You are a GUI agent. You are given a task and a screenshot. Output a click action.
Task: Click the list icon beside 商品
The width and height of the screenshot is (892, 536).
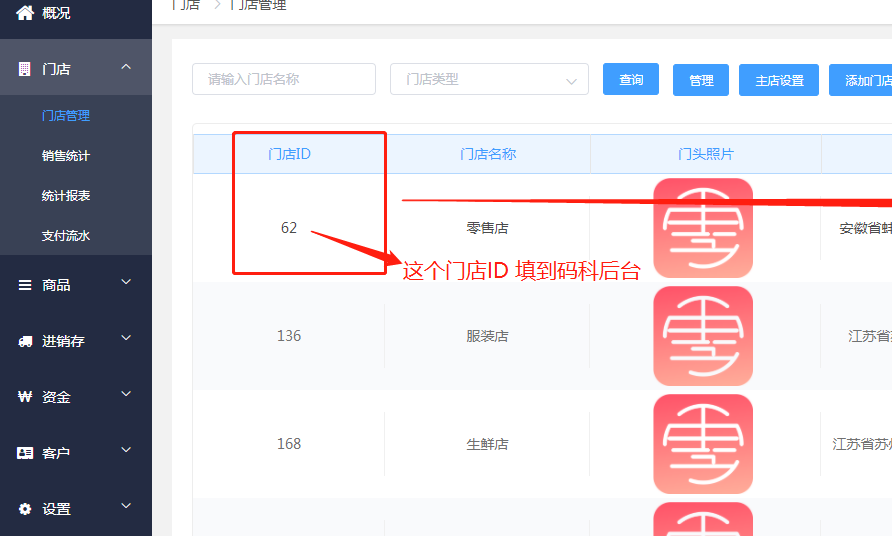pos(25,285)
